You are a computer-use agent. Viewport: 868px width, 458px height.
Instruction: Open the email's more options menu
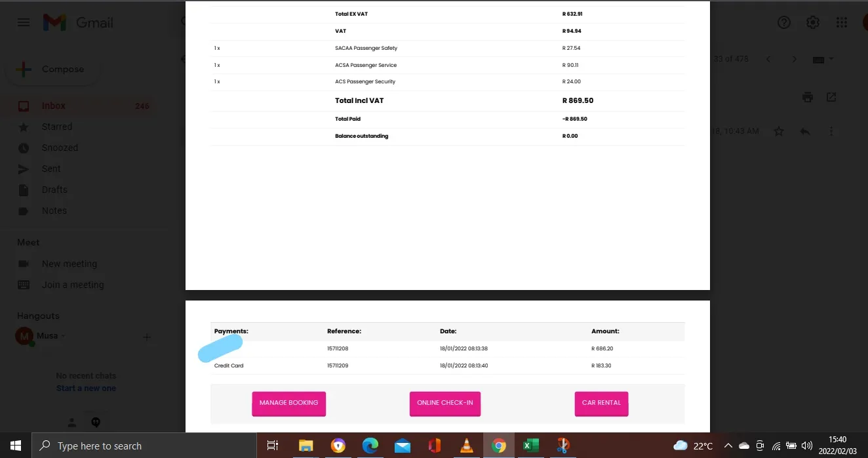[x=831, y=131]
